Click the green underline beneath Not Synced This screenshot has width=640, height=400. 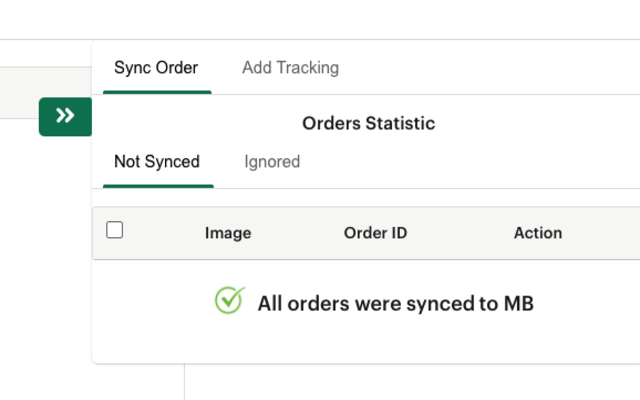(x=157, y=186)
